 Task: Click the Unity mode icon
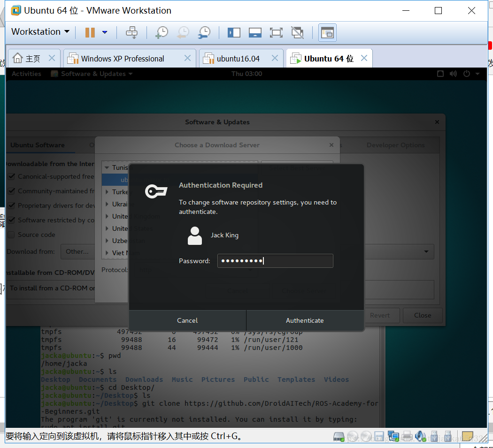297,32
